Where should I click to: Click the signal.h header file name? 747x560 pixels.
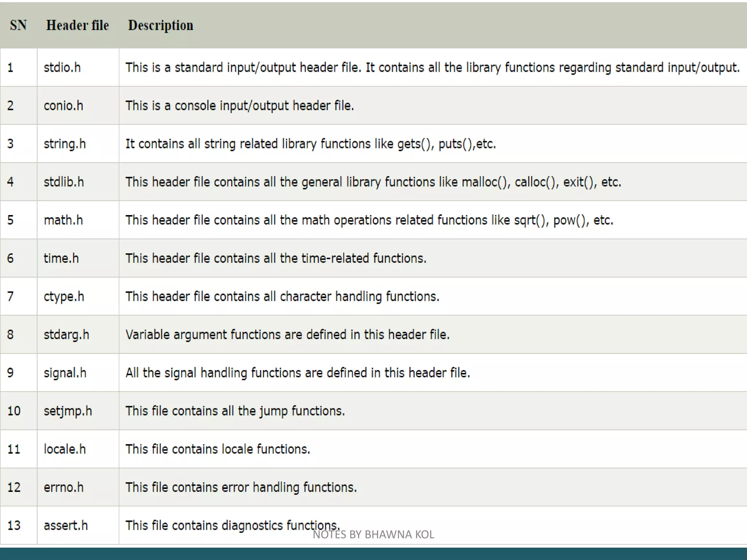[65, 373]
